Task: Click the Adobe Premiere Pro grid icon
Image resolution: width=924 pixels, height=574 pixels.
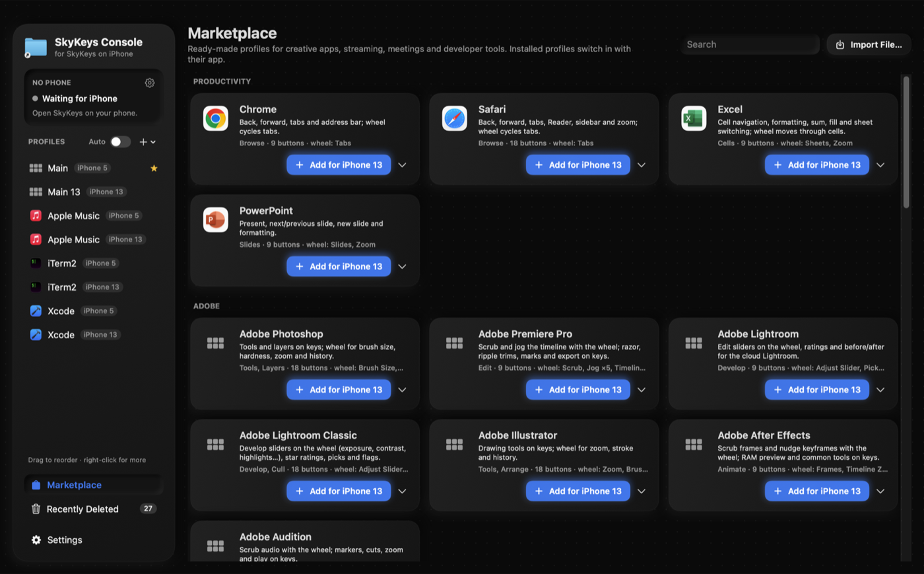Action: [454, 343]
